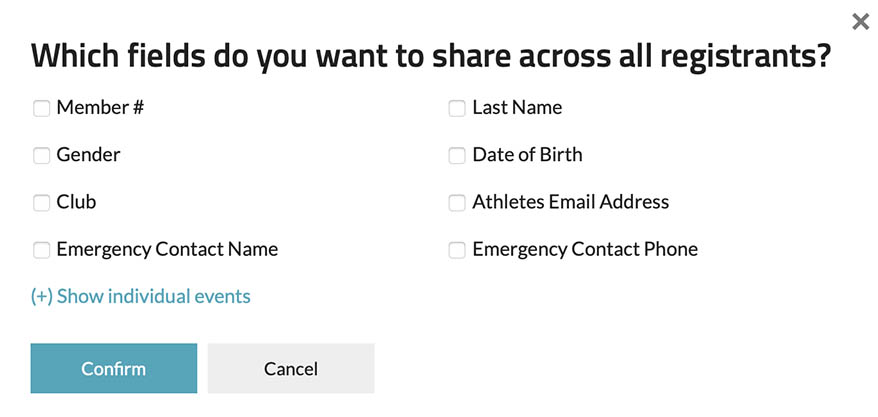Check the Member # checkbox

42,108
